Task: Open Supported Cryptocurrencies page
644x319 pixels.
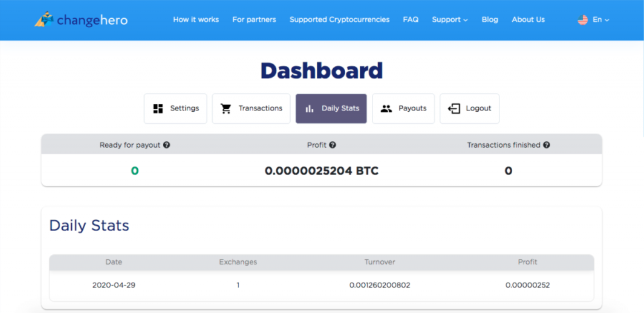Action: coord(339,20)
